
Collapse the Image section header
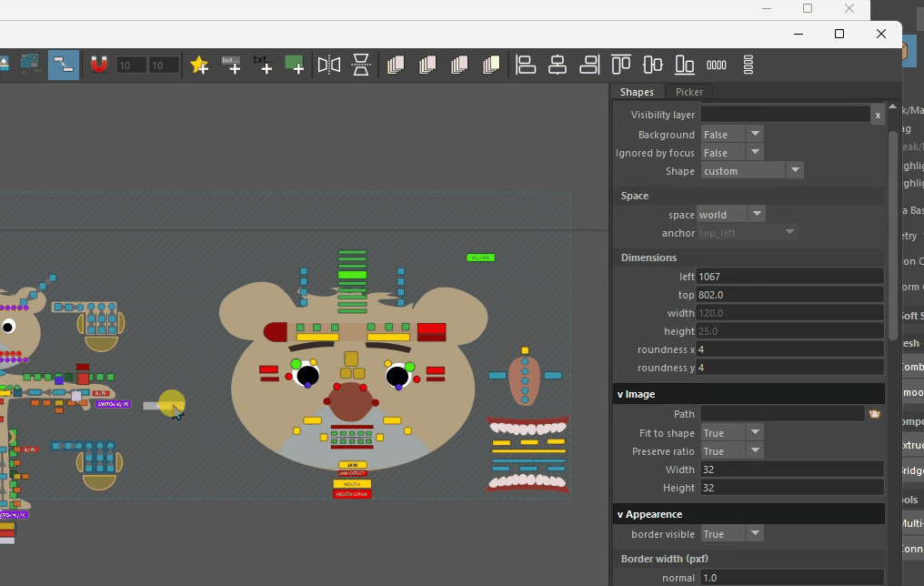[x=749, y=394]
